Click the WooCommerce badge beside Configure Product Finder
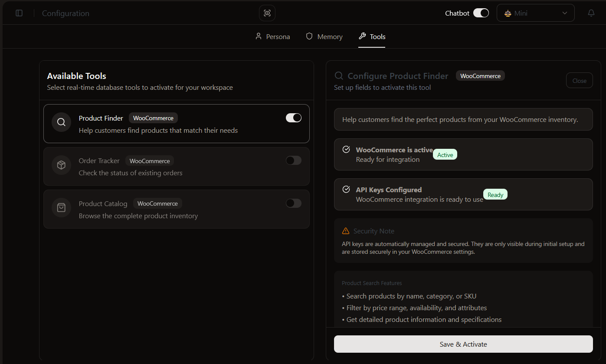Image resolution: width=606 pixels, height=364 pixels. pyautogui.click(x=480, y=76)
